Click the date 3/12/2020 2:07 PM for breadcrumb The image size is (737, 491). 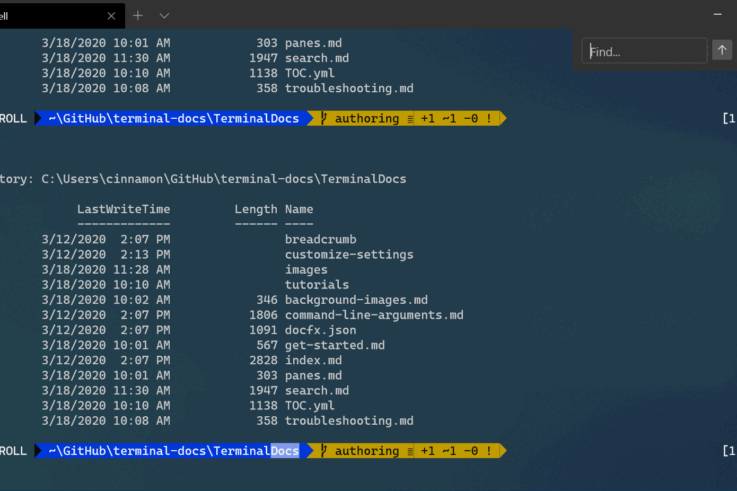point(106,239)
